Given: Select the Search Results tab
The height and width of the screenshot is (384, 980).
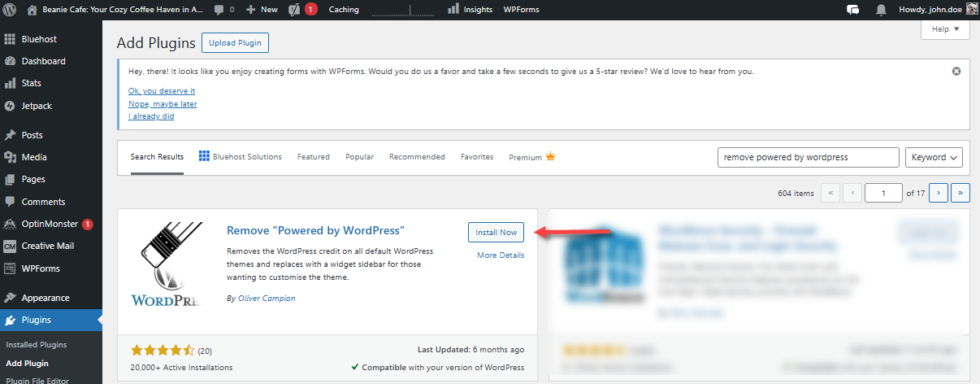Looking at the screenshot, I should click(157, 157).
